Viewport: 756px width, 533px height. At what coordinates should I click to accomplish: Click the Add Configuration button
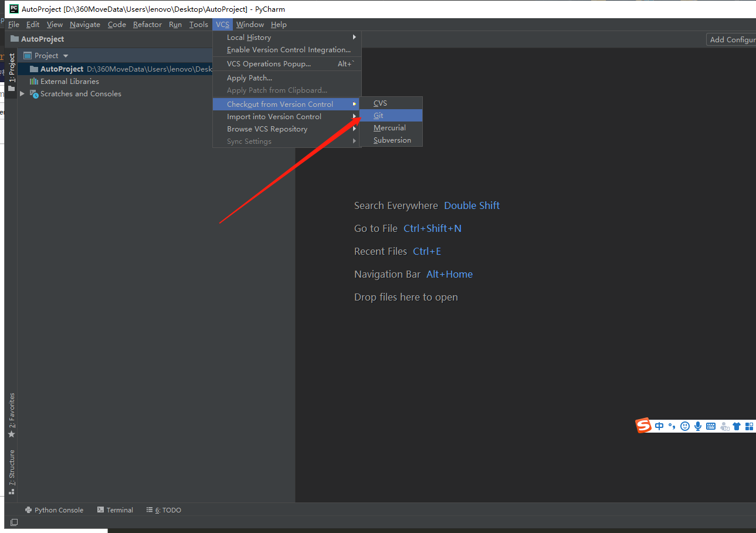pos(731,39)
